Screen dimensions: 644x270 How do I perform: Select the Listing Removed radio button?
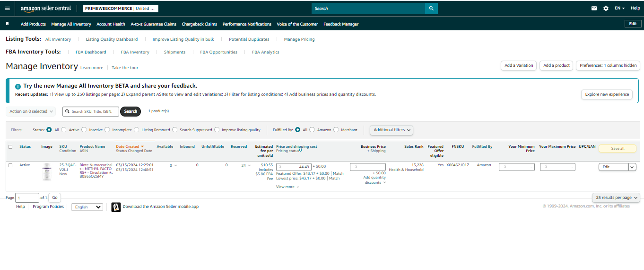137,130
